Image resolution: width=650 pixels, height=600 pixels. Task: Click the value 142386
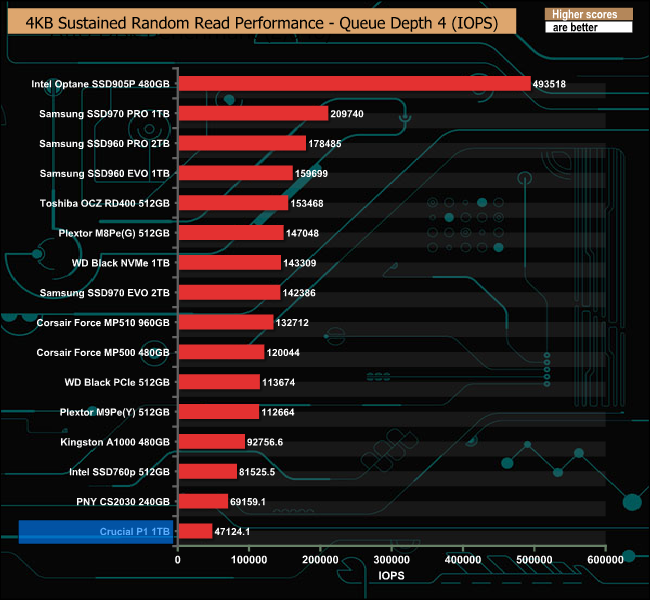click(299, 293)
